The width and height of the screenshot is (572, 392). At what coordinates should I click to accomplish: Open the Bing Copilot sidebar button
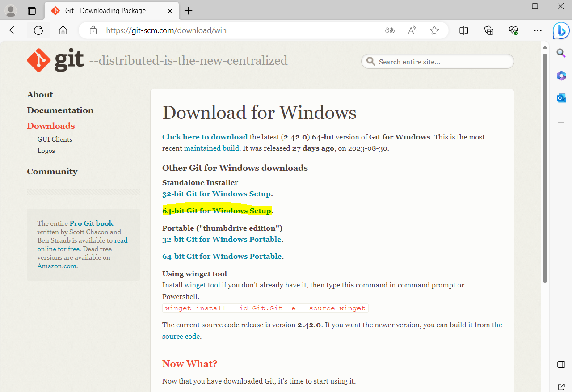pyautogui.click(x=561, y=30)
